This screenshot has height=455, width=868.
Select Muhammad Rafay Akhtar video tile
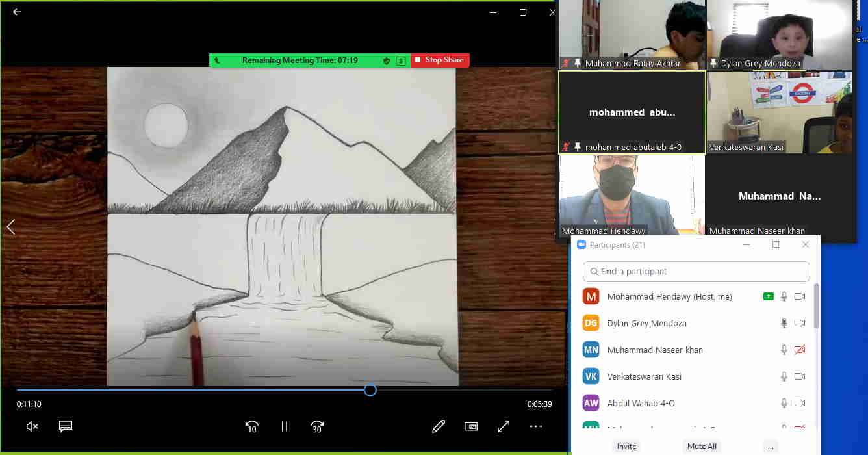[x=632, y=34]
